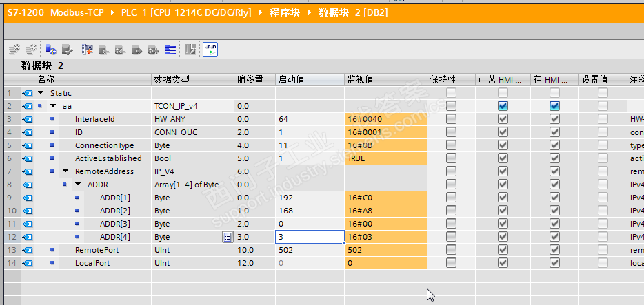Click breadcrumb arrow after S7-1200_Modbus-TCP
The image size is (644, 305).
pyautogui.click(x=112, y=12)
